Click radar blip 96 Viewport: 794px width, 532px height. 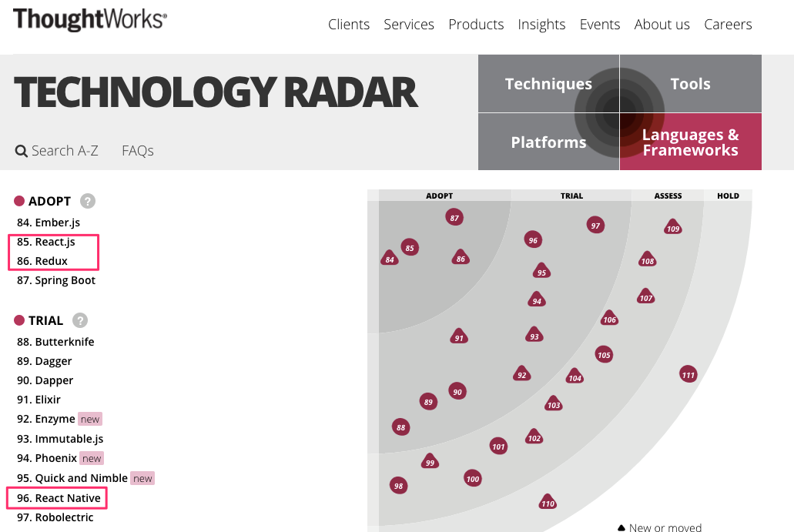(533, 240)
